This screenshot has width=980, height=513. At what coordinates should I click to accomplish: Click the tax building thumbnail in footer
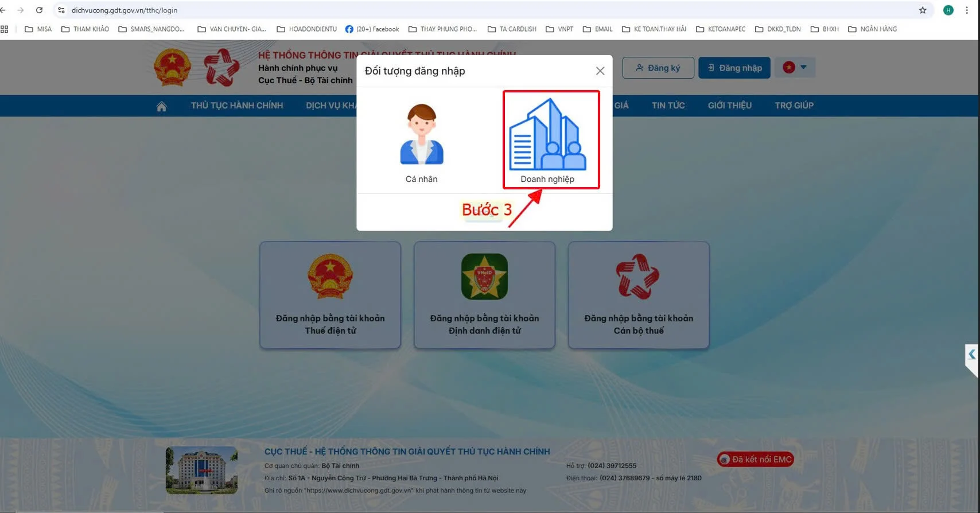tap(201, 471)
